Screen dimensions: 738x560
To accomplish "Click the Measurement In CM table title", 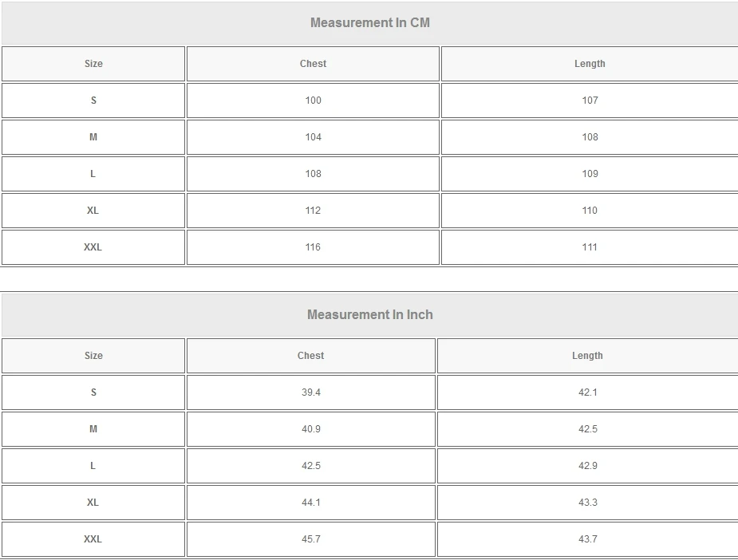I will tap(369, 22).
